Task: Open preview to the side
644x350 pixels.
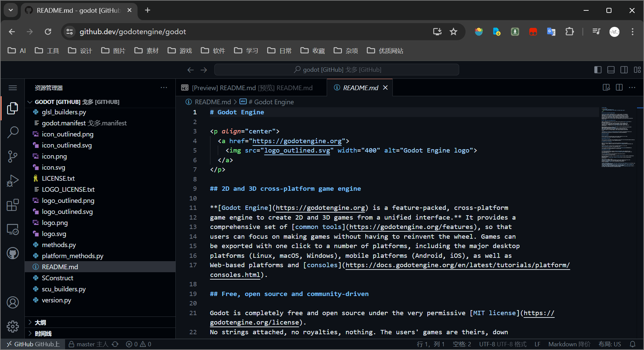Action: click(x=606, y=87)
